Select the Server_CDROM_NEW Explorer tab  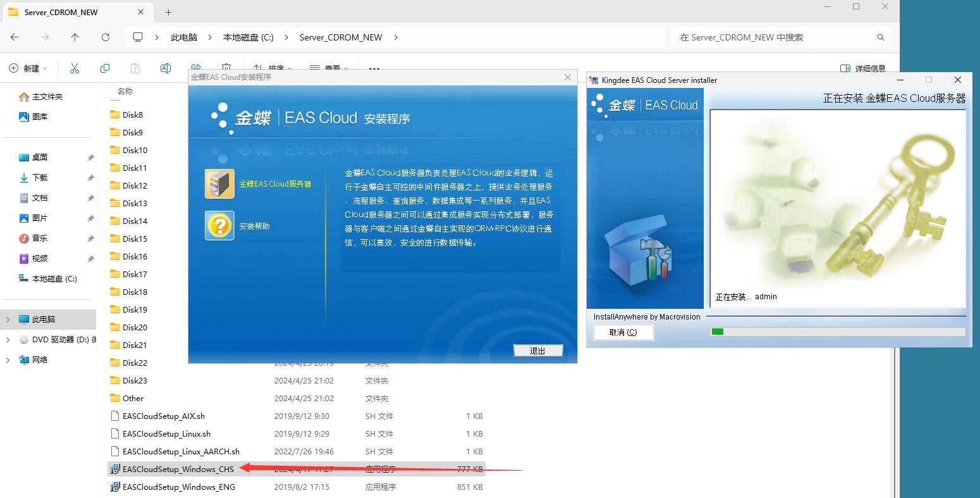point(77,12)
